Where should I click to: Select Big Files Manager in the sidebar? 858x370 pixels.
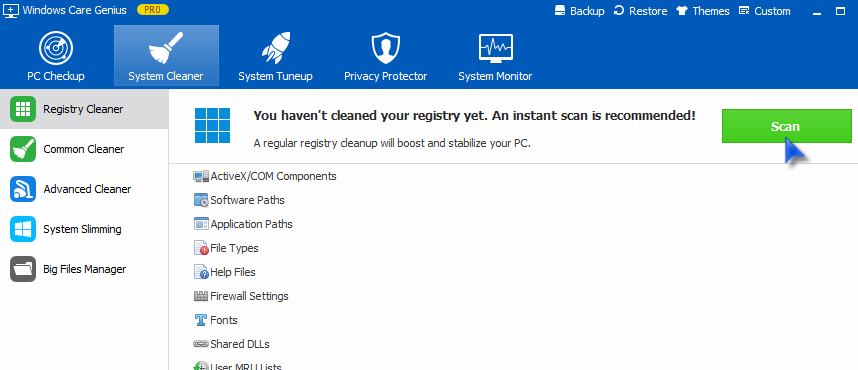(x=84, y=269)
